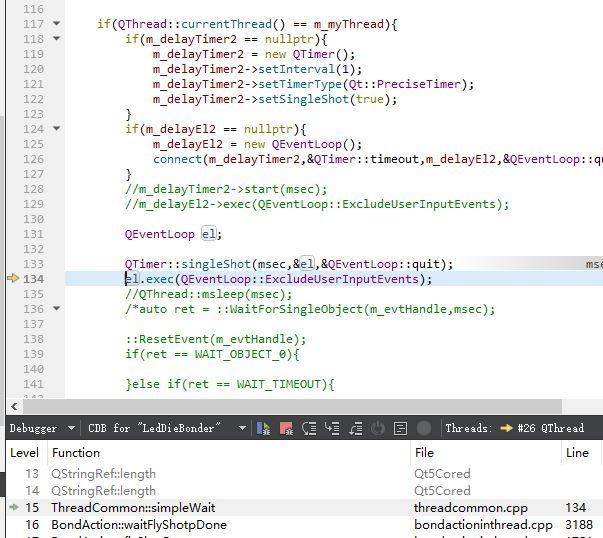Click the File column header
Screen dimensions: 603x538
click(x=425, y=453)
